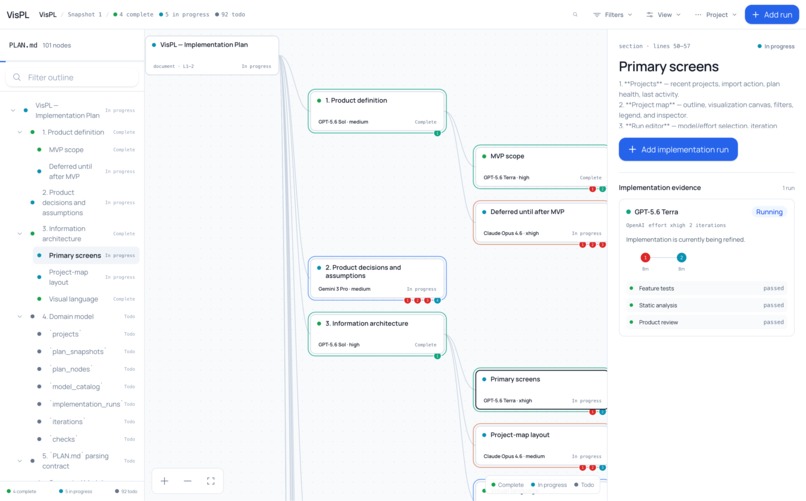Click the Complete legend item on canvas

[x=507, y=485]
